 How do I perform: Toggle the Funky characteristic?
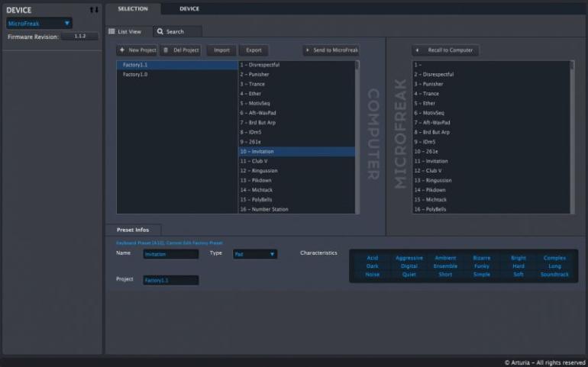(x=482, y=266)
